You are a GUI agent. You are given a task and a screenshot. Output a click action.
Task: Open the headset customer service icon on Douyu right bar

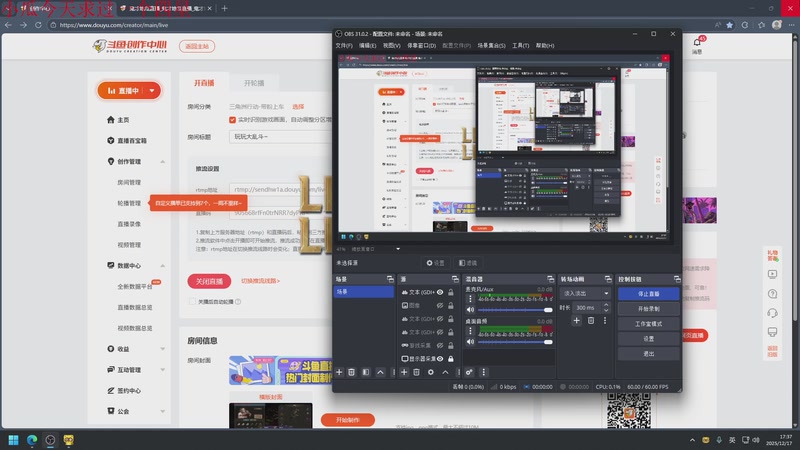(772, 313)
